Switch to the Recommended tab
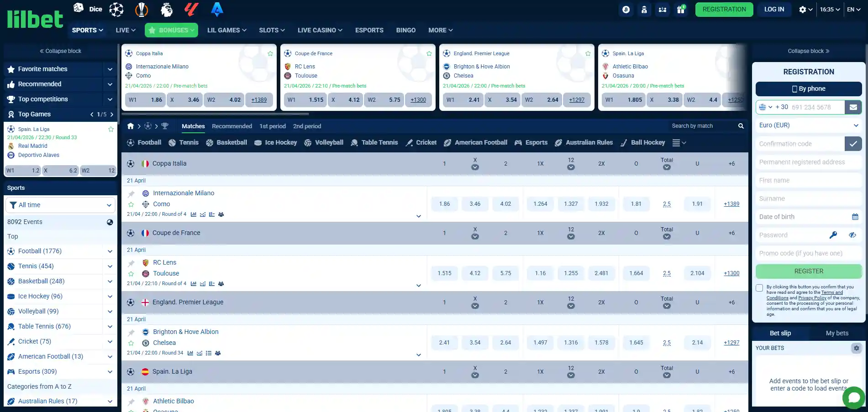Screen dimensions: 868x412 pyautogui.click(x=232, y=126)
